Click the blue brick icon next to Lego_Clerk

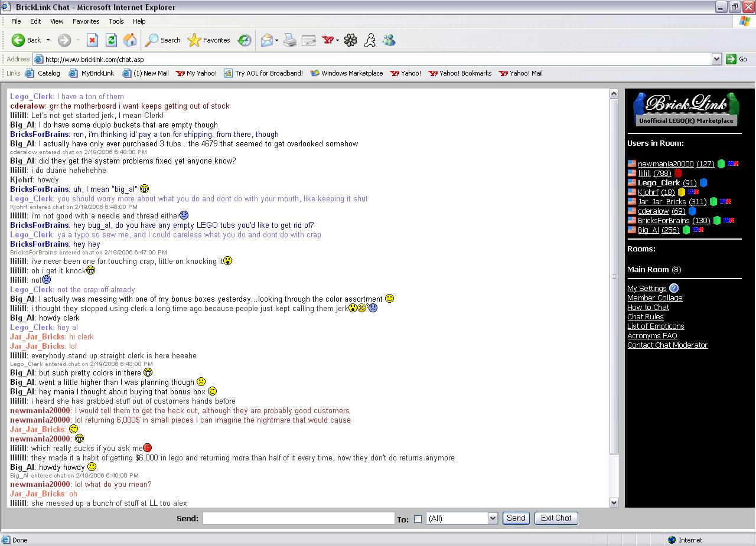click(703, 182)
